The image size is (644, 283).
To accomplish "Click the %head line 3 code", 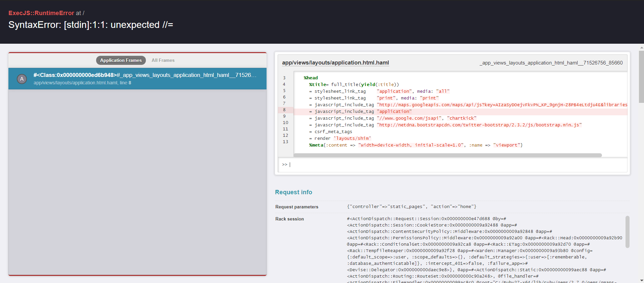I will pos(311,78).
